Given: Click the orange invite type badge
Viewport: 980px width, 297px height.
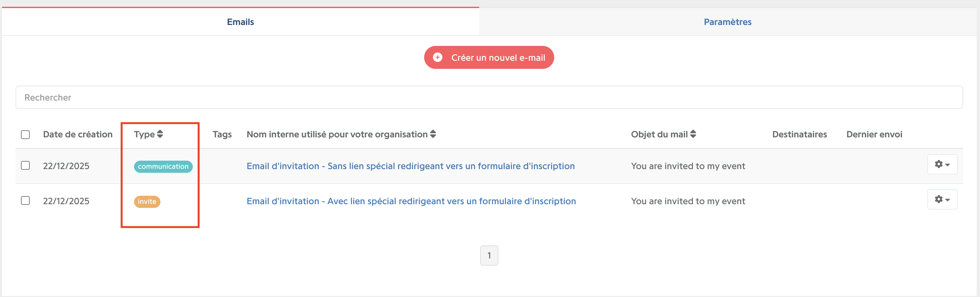Looking at the screenshot, I should tap(147, 201).
